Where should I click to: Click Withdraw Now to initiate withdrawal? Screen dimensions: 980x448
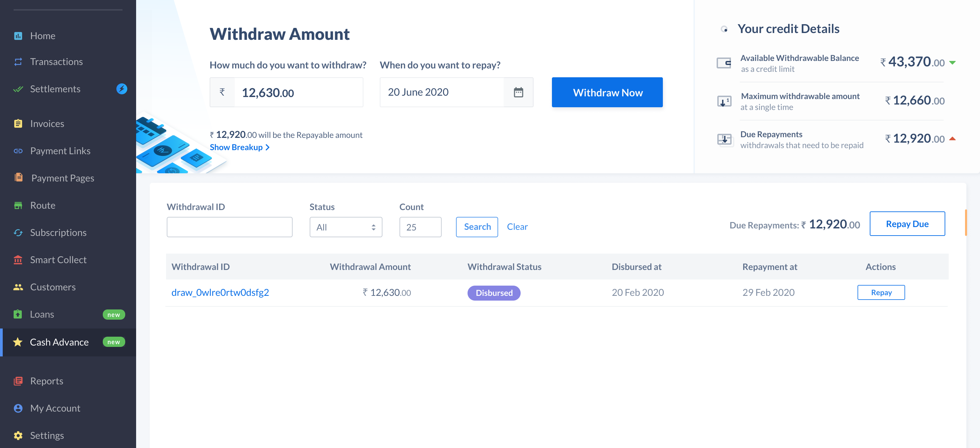click(x=607, y=92)
